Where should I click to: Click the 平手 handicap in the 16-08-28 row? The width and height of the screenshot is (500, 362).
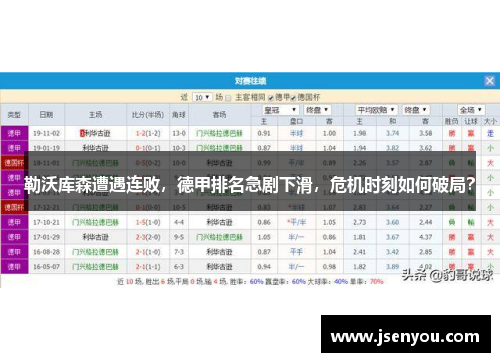click(296, 252)
